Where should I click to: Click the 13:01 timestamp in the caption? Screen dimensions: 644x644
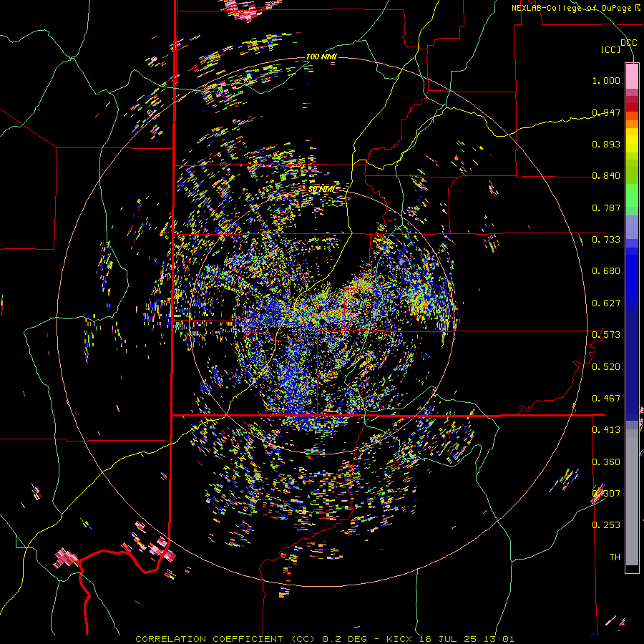(498, 639)
